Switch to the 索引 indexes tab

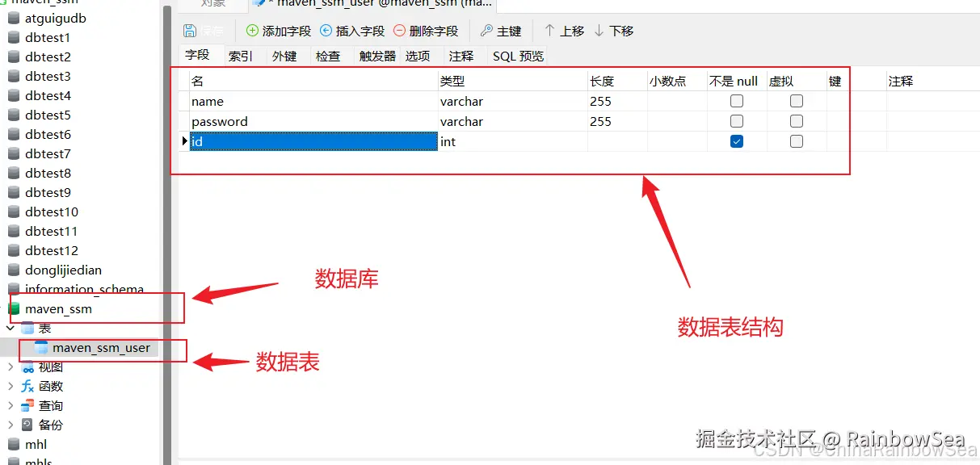click(238, 56)
